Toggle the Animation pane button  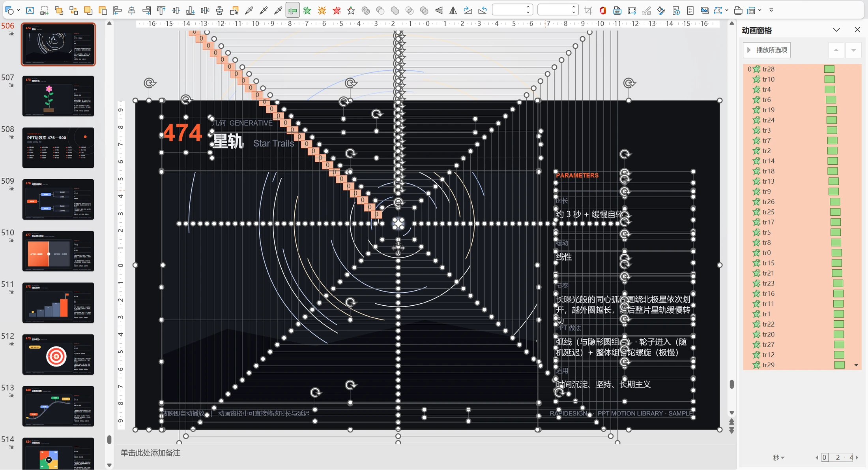coord(292,10)
